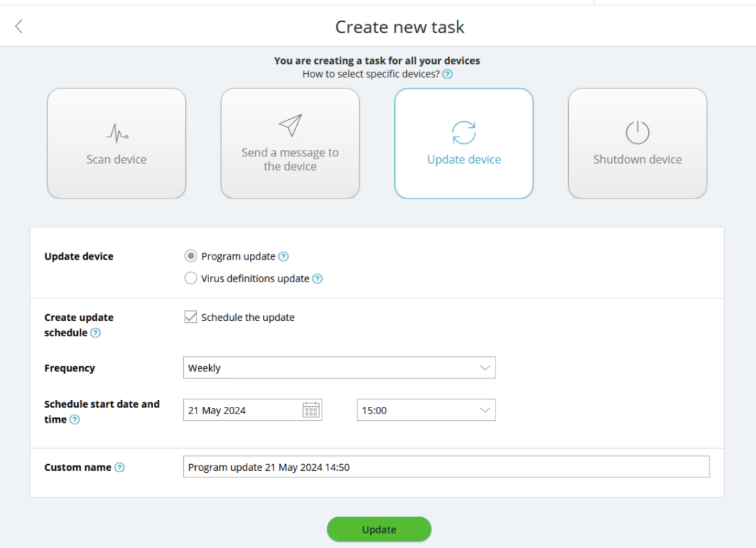Screen dimensions: 756x548
Task: Select the Shutdown device power icon
Action: pyautogui.click(x=637, y=133)
